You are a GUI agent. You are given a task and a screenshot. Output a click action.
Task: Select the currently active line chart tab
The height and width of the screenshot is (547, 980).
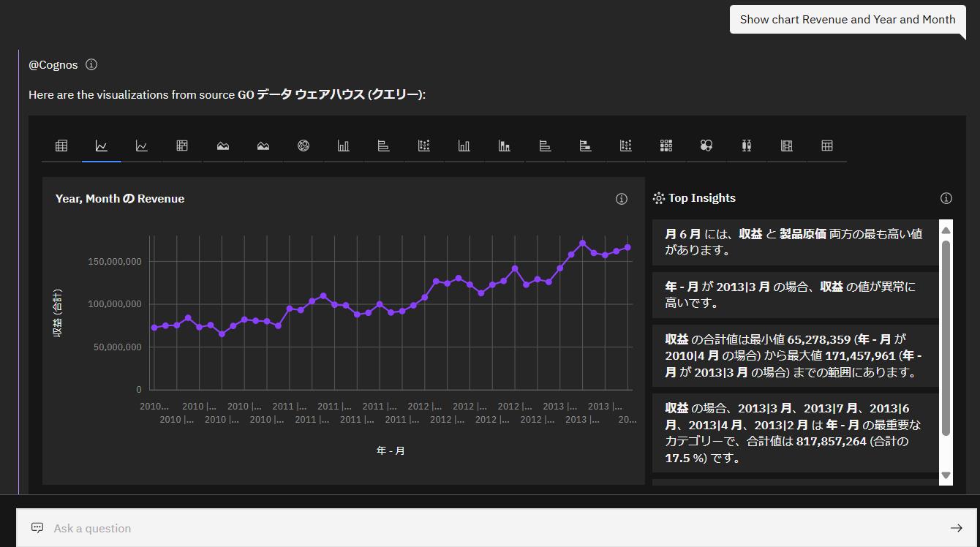pyautogui.click(x=102, y=146)
